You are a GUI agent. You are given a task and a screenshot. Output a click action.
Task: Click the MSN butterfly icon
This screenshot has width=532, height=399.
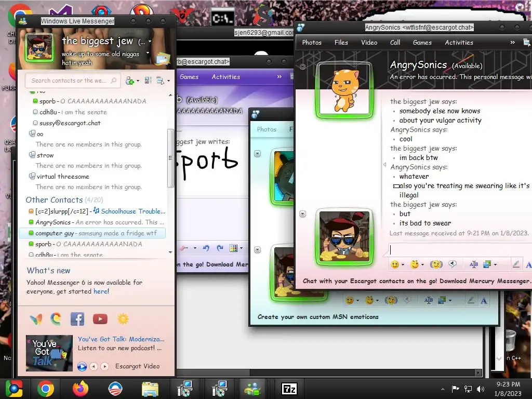click(x=36, y=319)
